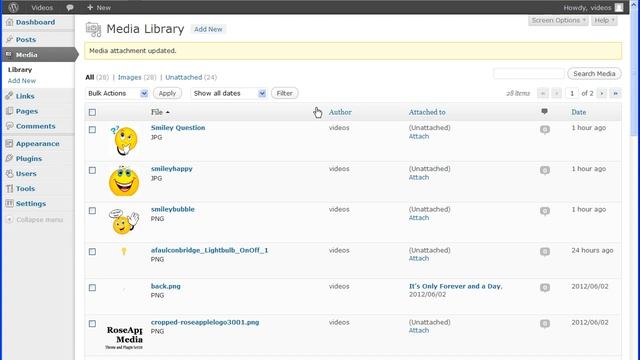
Task: Open the smileyhappy thumbnail image
Action: coord(124,181)
